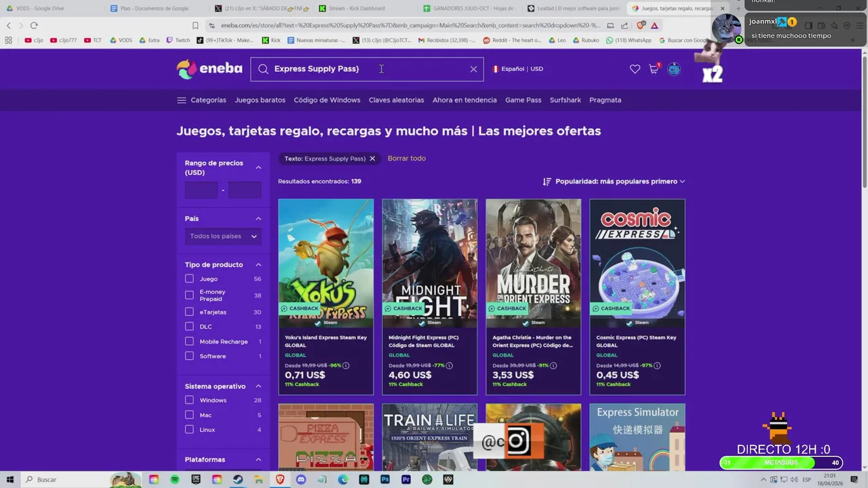The height and width of the screenshot is (488, 868).
Task: Check the Software product type
Action: [x=189, y=356]
